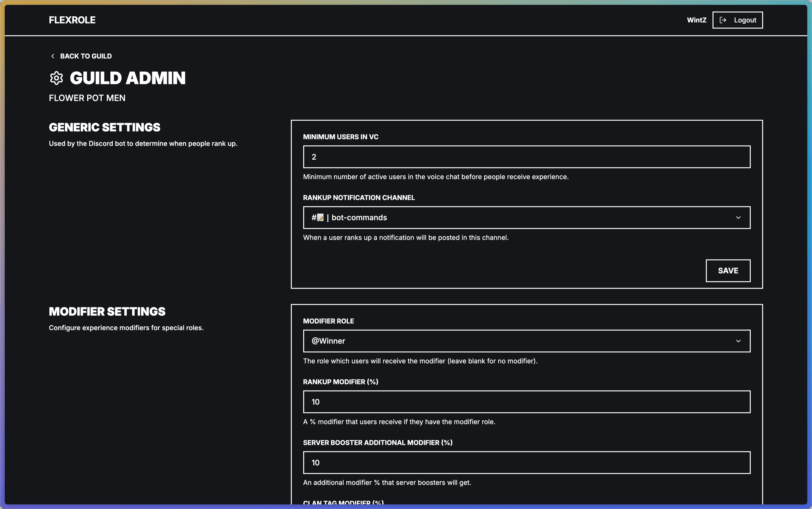Image resolution: width=812 pixels, height=509 pixels.
Task: Click the Rankup Modifier percentage field
Action: pyautogui.click(x=526, y=402)
